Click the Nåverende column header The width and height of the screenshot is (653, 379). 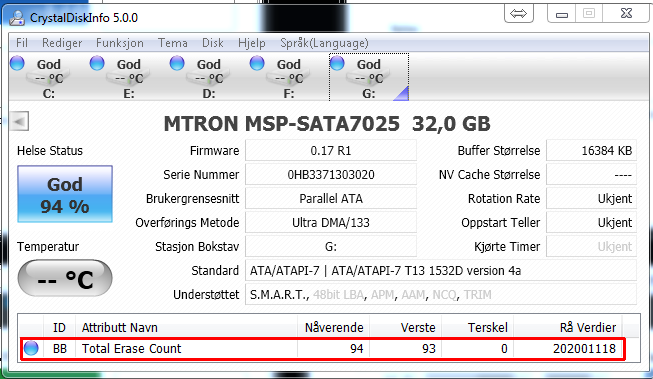click(334, 327)
